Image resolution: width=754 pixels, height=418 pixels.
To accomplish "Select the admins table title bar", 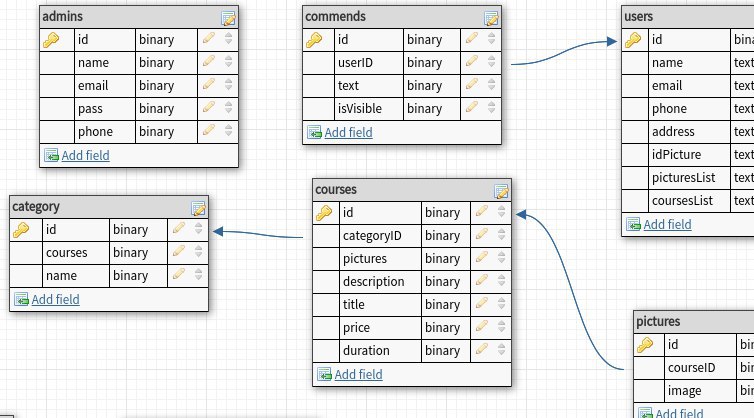I will tap(139, 17).
